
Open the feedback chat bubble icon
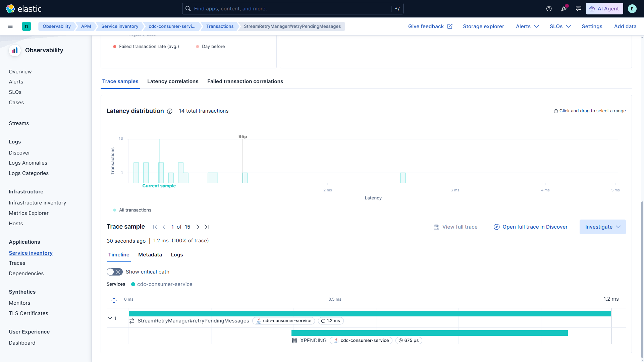pos(579,9)
